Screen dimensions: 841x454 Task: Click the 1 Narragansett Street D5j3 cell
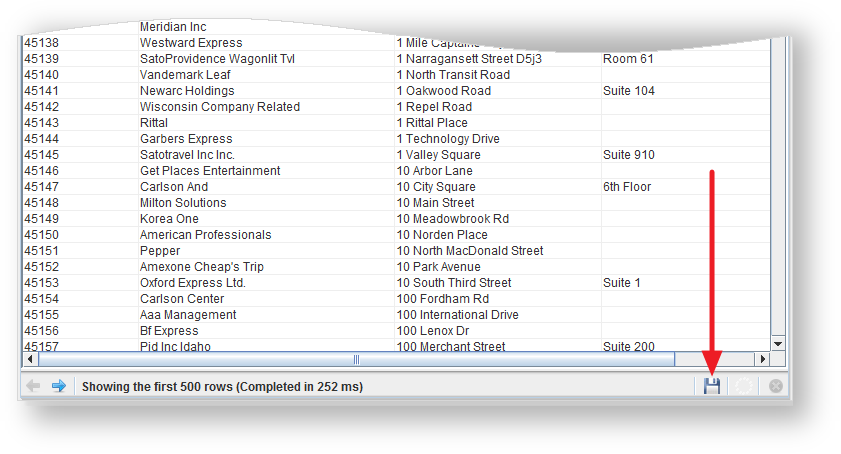click(498, 58)
